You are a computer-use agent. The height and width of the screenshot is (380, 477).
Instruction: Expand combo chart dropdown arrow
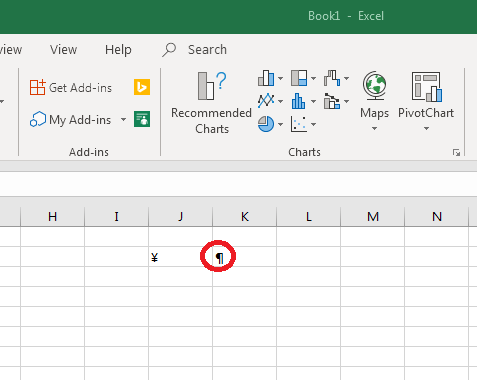pos(346,101)
